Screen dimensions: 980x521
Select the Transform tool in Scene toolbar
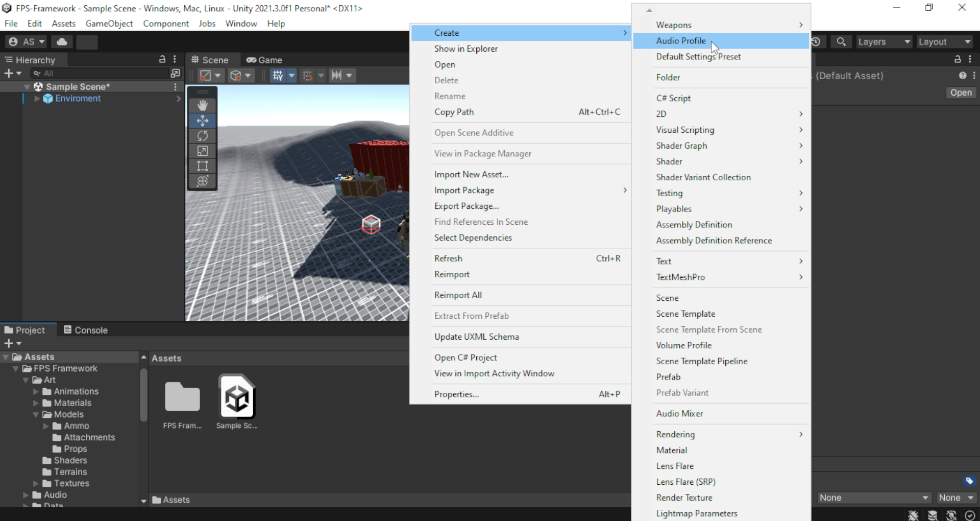[x=203, y=181]
